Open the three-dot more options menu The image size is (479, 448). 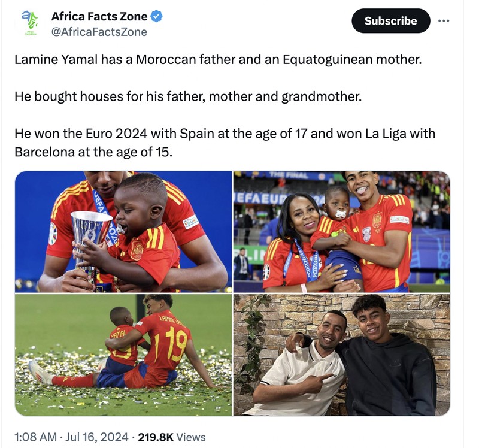pyautogui.click(x=443, y=21)
